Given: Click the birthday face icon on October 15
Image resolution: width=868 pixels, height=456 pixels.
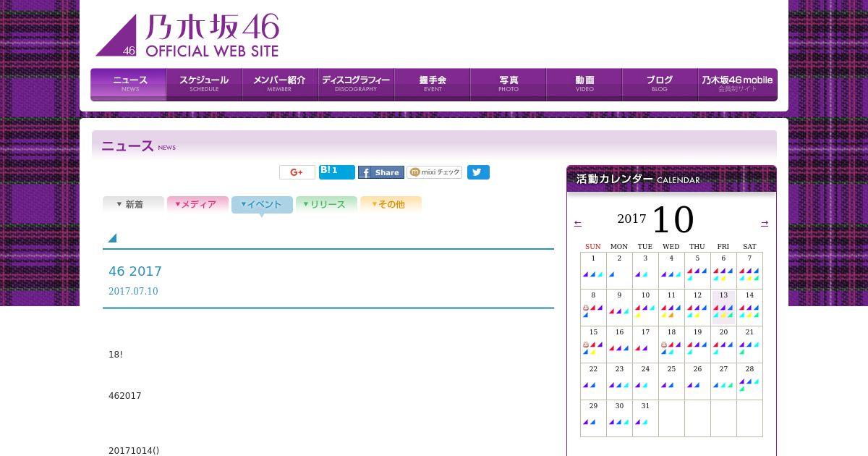Looking at the screenshot, I should coord(586,345).
